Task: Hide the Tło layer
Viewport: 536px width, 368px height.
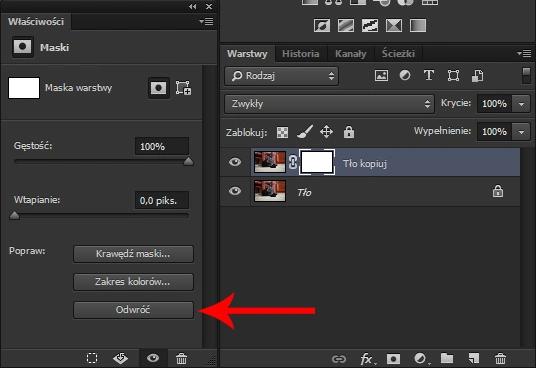Action: [235, 191]
